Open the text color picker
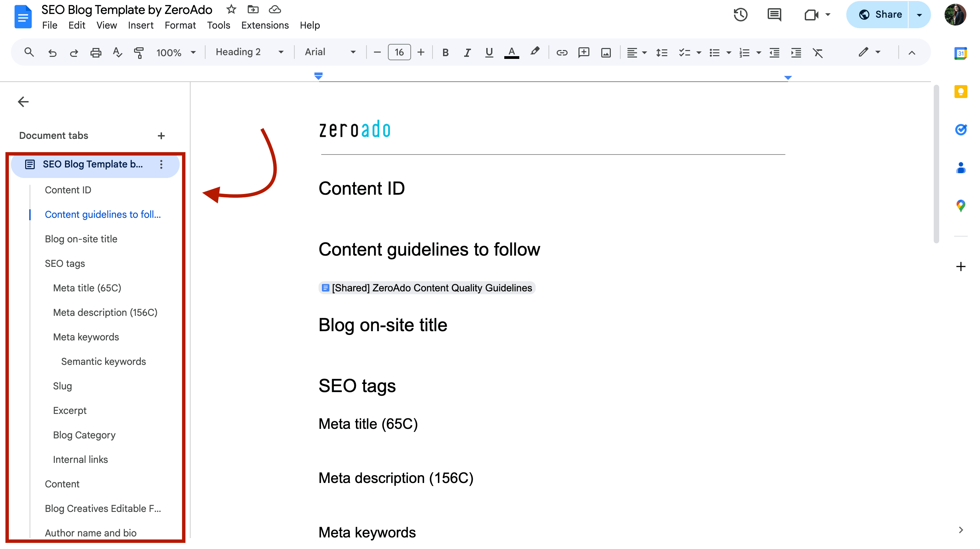 (511, 52)
